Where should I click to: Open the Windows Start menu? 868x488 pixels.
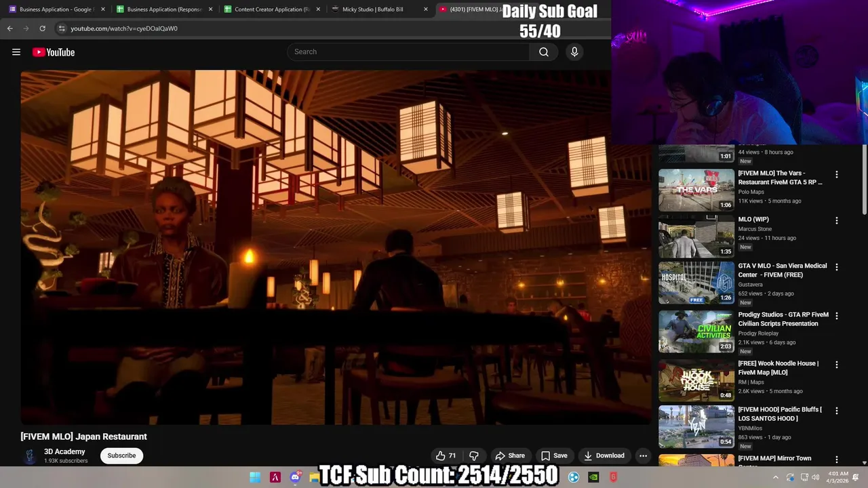(255, 477)
